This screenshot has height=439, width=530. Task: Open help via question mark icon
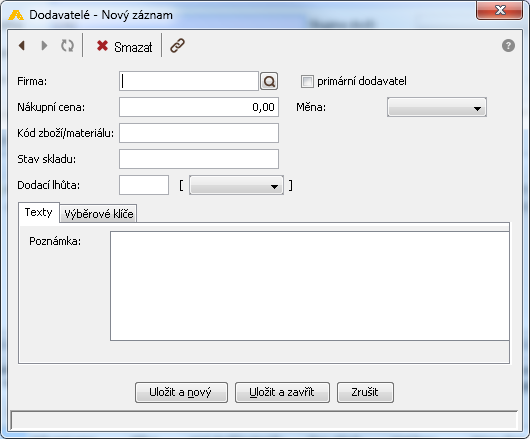coord(508,45)
